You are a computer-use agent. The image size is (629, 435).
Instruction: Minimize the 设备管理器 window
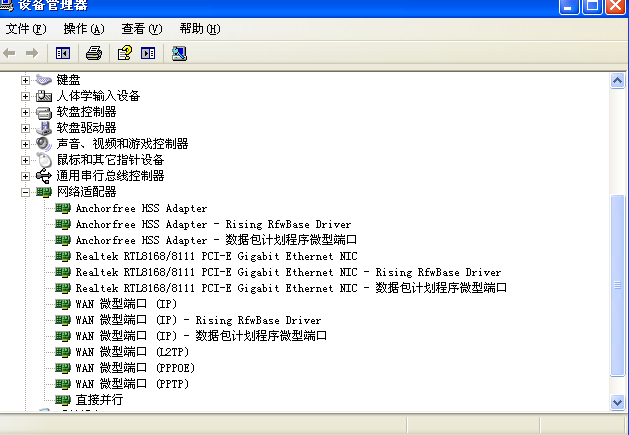tap(569, 6)
